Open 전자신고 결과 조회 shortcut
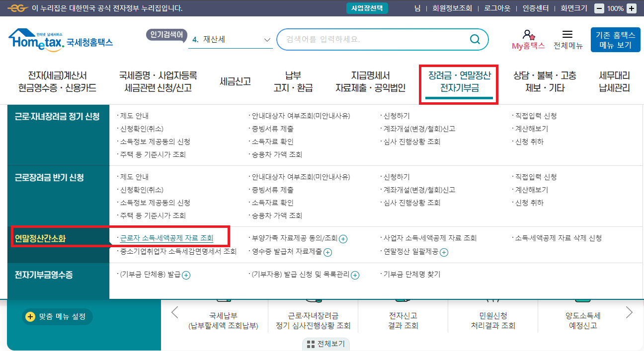644x351 pixels. coord(403,321)
